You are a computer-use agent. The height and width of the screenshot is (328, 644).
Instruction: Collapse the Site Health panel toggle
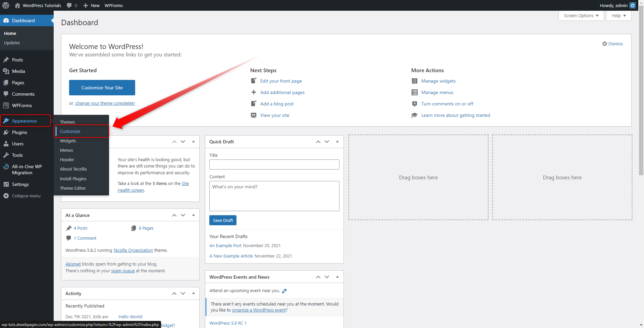coord(194,142)
